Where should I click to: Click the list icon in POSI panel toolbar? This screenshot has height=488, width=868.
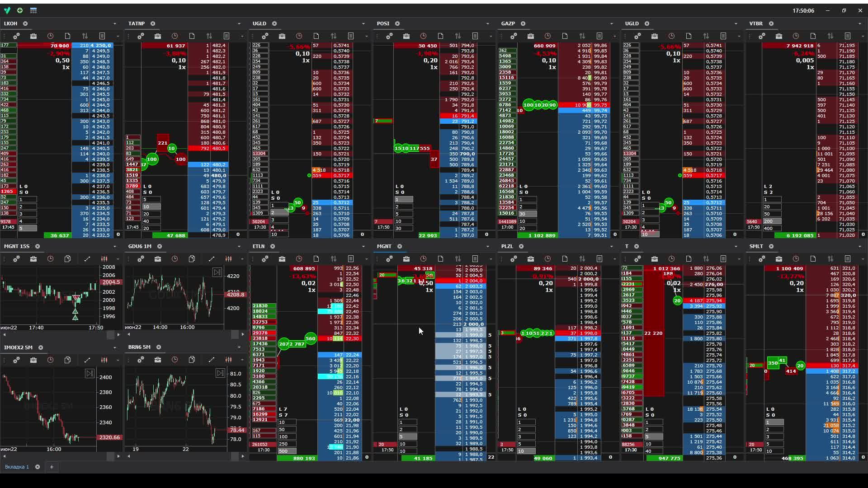pos(475,36)
